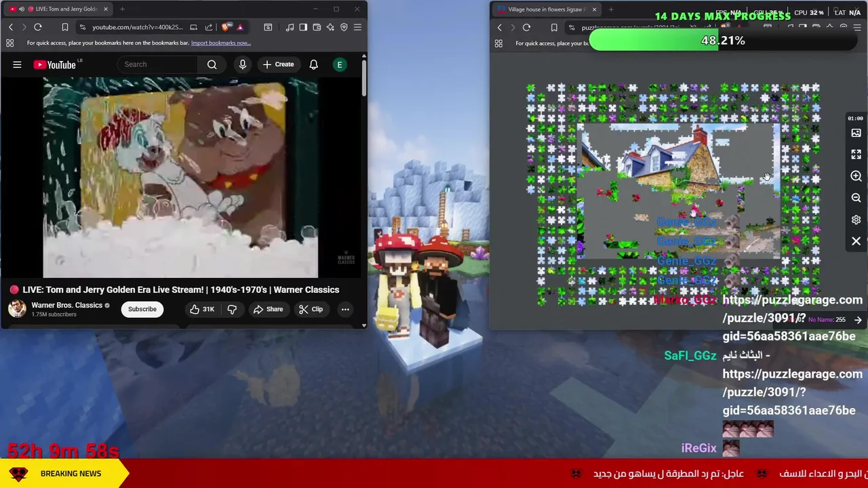Open the E account avatar menu

[340, 64]
